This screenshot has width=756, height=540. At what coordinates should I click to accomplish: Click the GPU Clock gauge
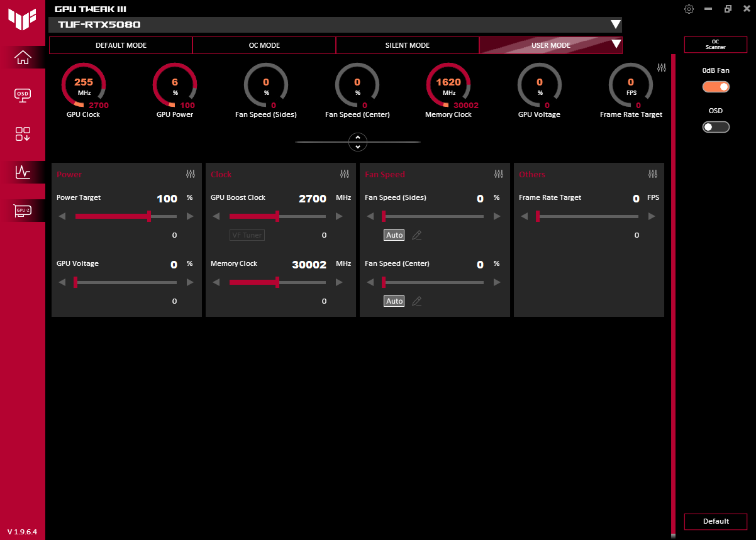point(84,85)
